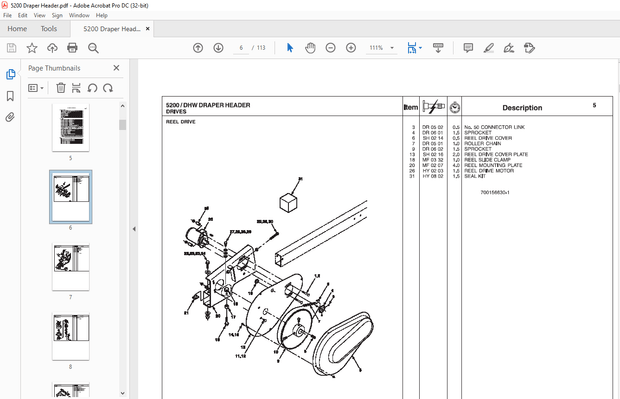The height and width of the screenshot is (399, 620).
Task: Click the fit page scrolling icon
Action: pos(412,48)
